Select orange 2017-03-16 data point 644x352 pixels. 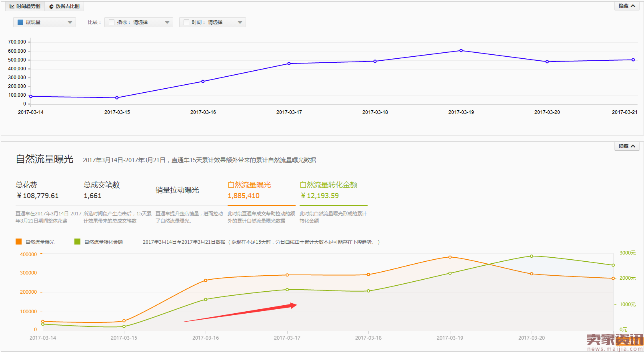pos(206,280)
